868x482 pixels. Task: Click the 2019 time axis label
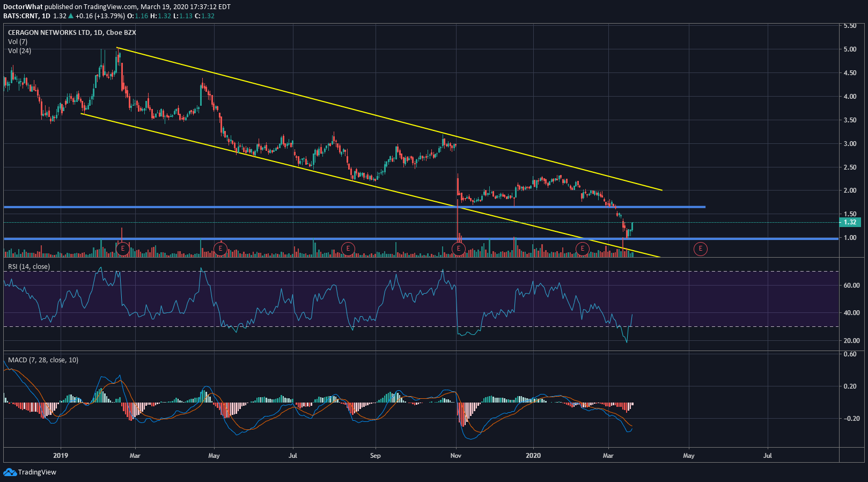61,456
